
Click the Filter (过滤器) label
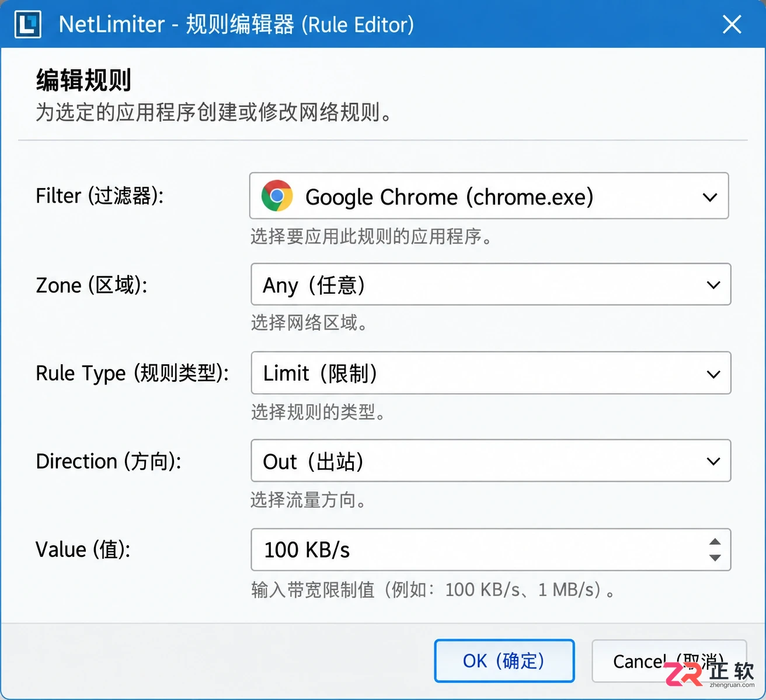coord(100,196)
